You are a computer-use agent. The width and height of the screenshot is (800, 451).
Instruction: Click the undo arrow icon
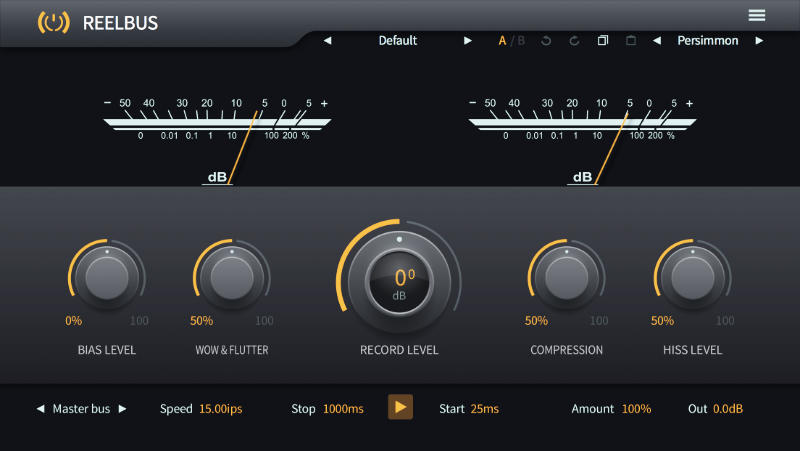pyautogui.click(x=546, y=41)
